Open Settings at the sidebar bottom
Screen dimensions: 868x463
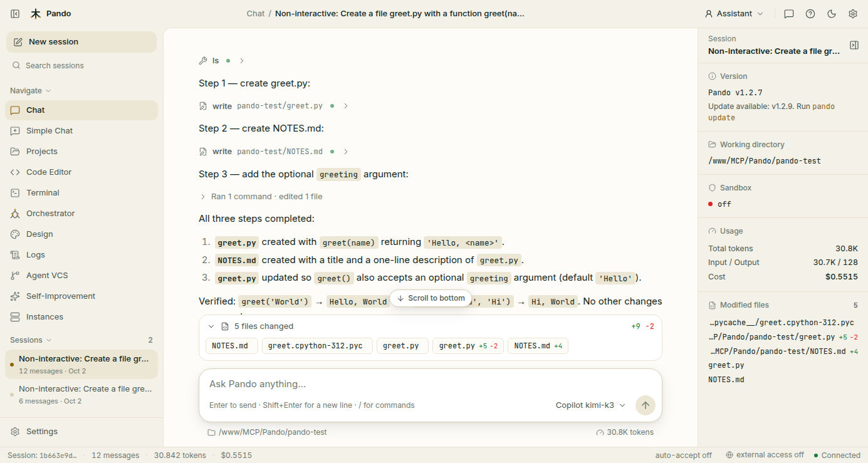(x=81, y=432)
